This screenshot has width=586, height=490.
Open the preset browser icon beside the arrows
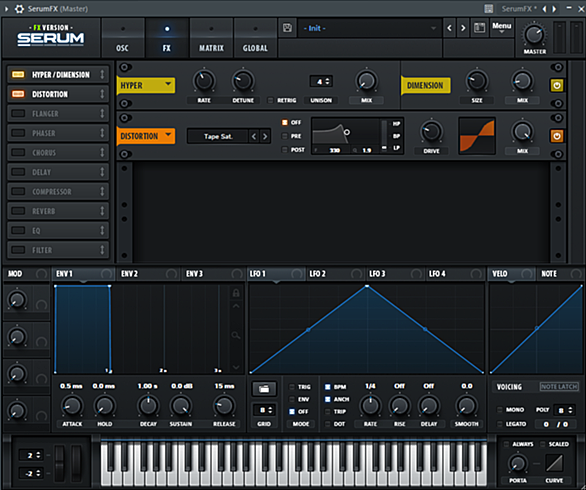479,28
